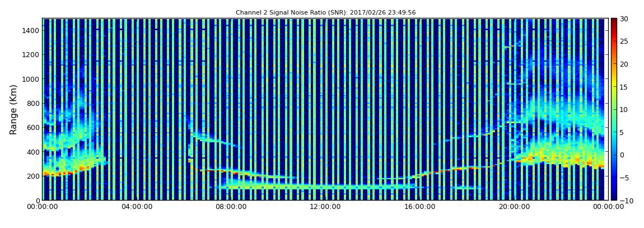This screenshot has width=644, height=228.
Task: Click the colorbar value 15
Action: [x=623, y=87]
